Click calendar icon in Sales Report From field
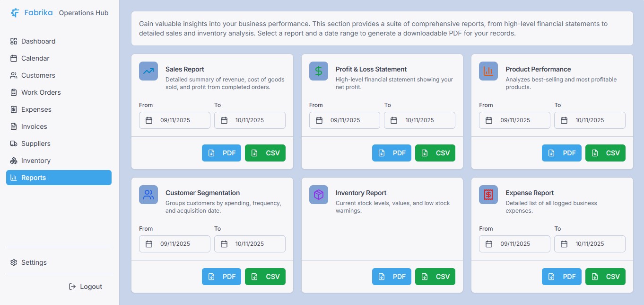The width and height of the screenshot is (644, 305). [x=149, y=120]
